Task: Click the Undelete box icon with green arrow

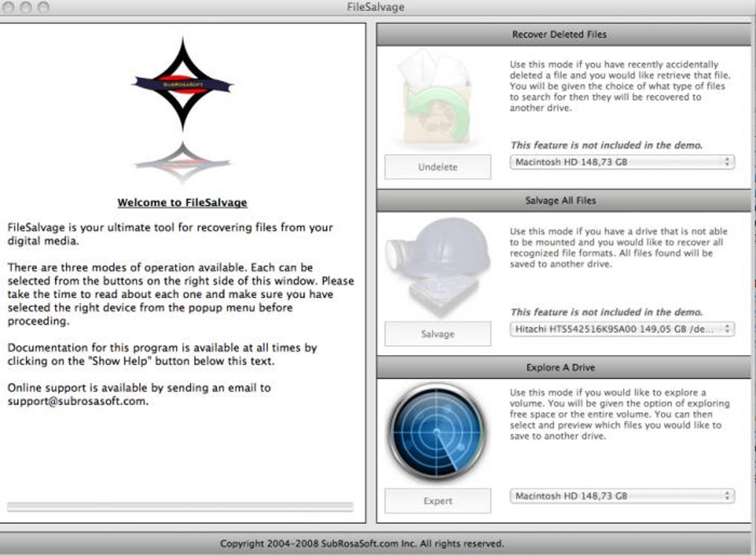Action: [436, 97]
